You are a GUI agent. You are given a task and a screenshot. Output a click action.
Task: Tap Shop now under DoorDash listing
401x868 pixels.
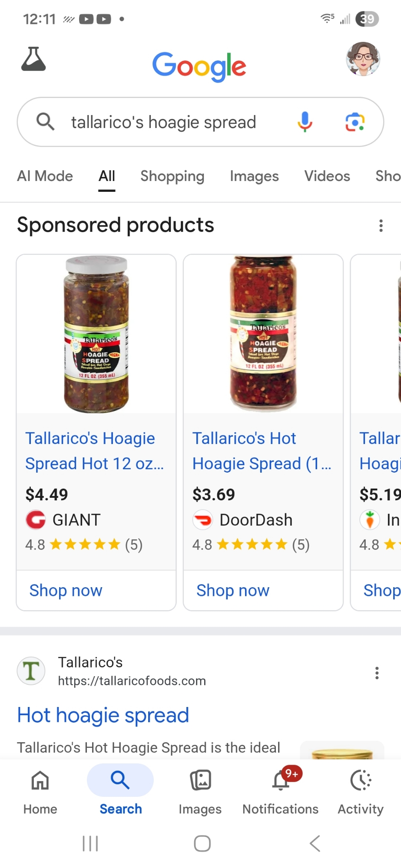[233, 590]
